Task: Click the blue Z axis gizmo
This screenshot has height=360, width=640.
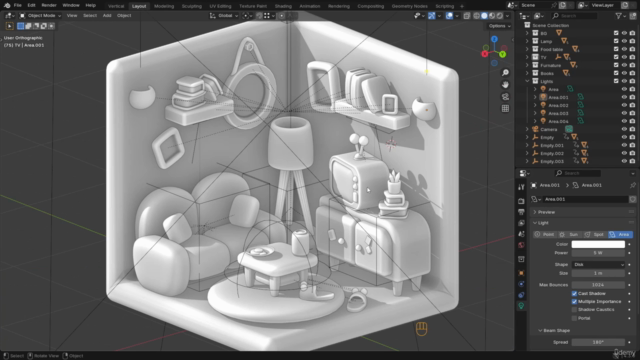Action: click(x=494, y=39)
